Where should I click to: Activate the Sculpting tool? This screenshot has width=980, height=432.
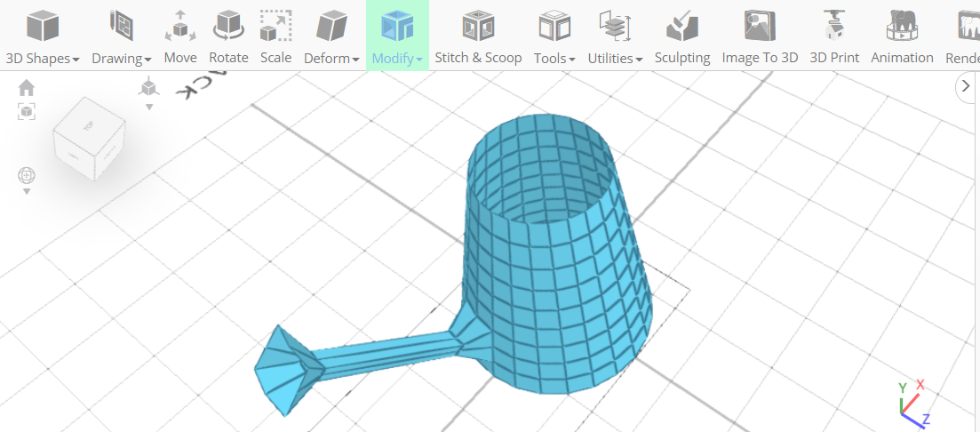681,36
